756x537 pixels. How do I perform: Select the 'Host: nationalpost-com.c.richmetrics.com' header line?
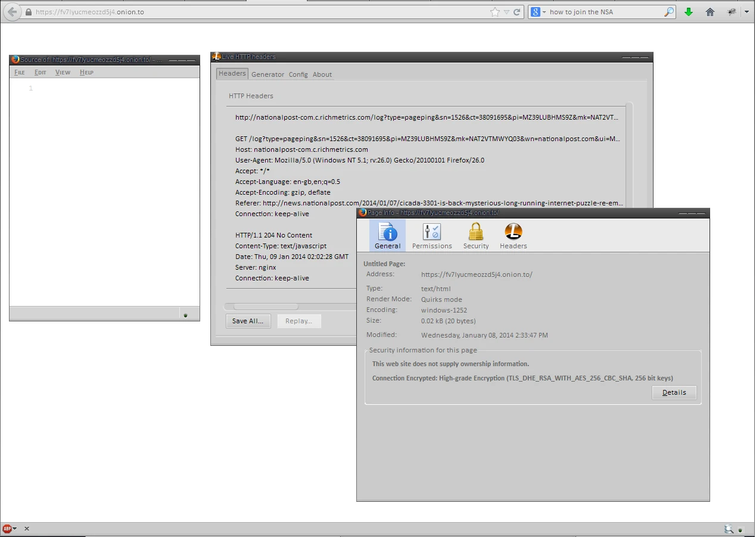tap(301, 149)
